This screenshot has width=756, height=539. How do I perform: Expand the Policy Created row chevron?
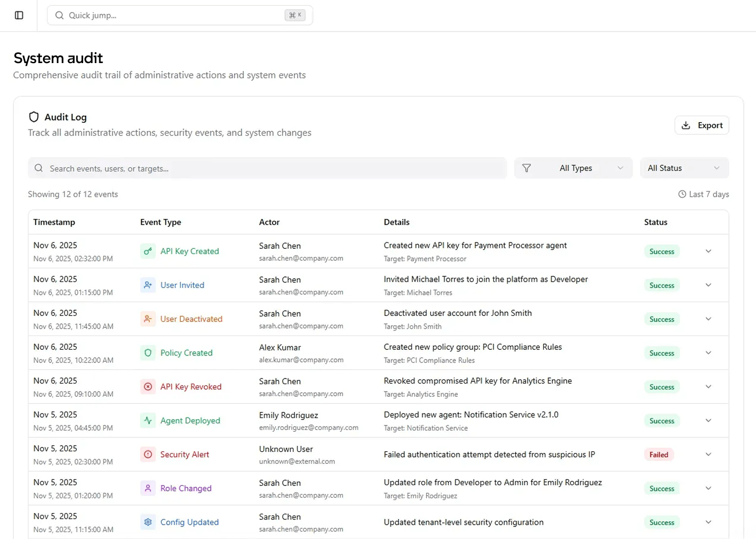coord(708,353)
